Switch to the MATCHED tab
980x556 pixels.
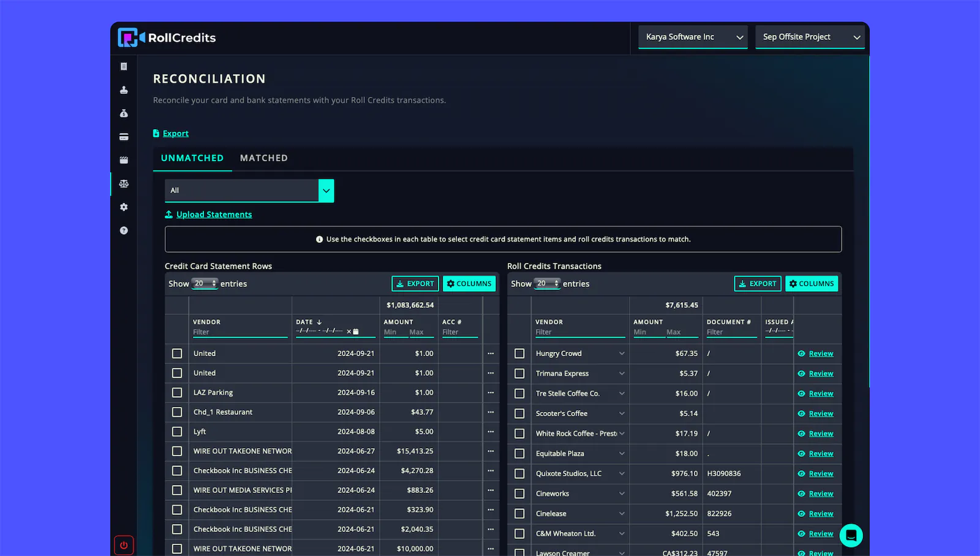(264, 158)
